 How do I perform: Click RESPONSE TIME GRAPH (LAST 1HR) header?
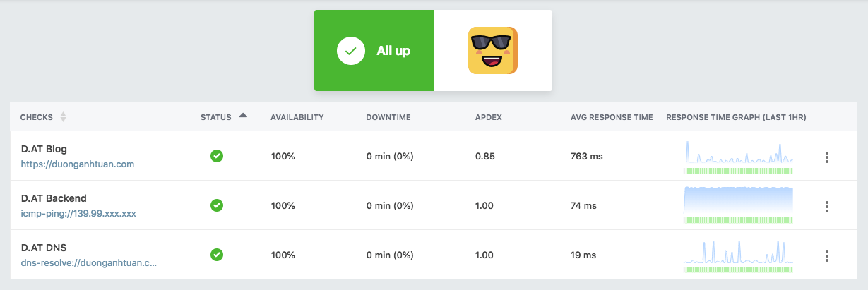point(737,117)
